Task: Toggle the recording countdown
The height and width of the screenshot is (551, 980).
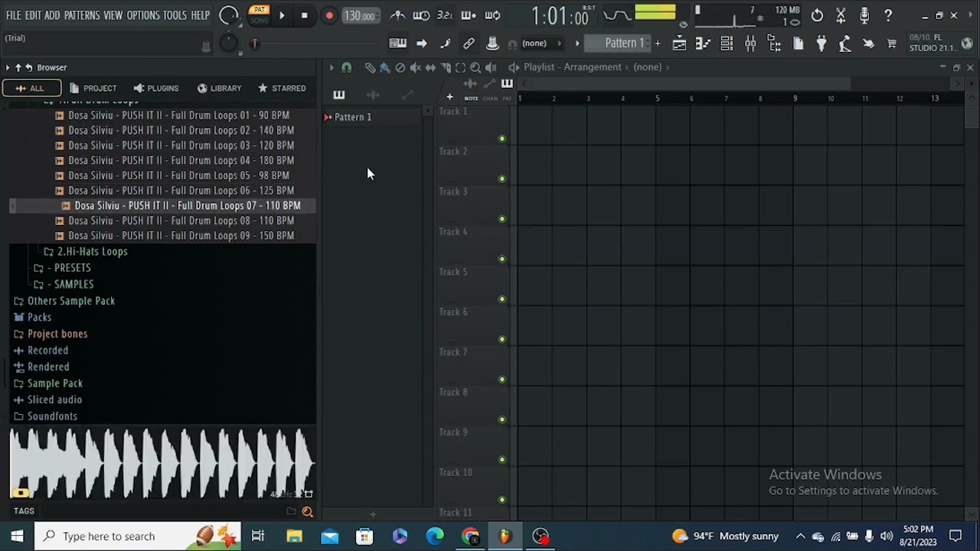Action: (445, 15)
